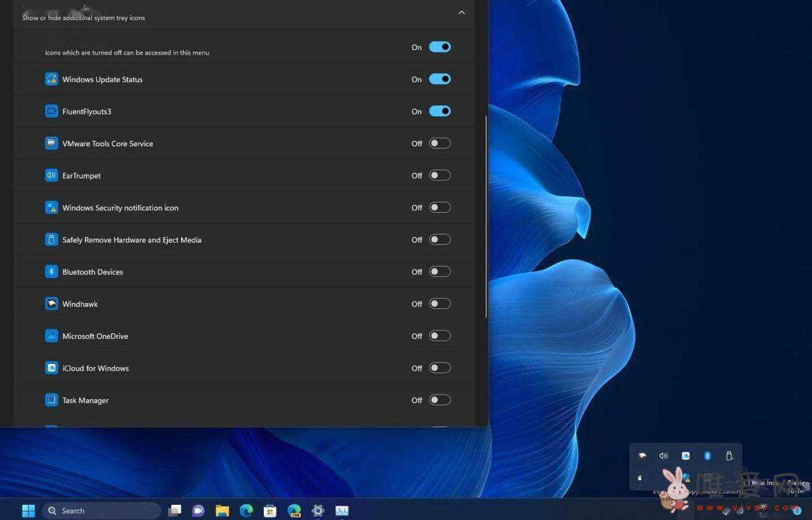
Task: Open Microsoft Store from the taskbar
Action: pyautogui.click(x=270, y=510)
